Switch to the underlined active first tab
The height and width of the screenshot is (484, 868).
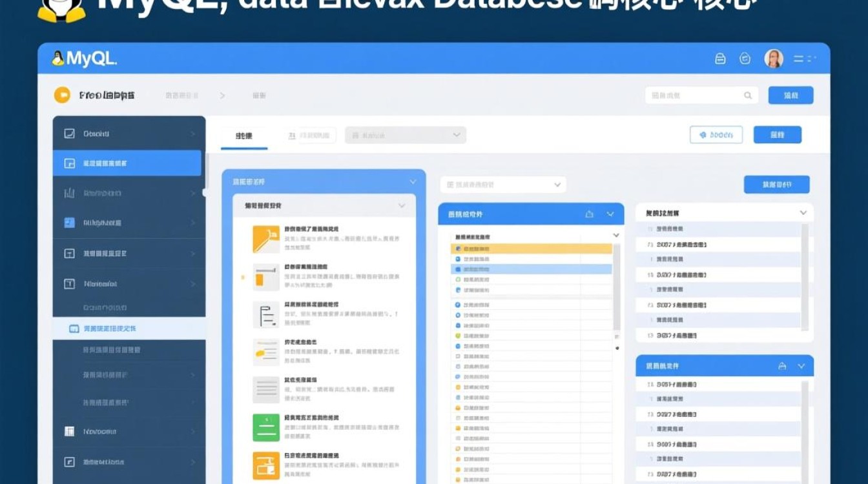click(243, 136)
